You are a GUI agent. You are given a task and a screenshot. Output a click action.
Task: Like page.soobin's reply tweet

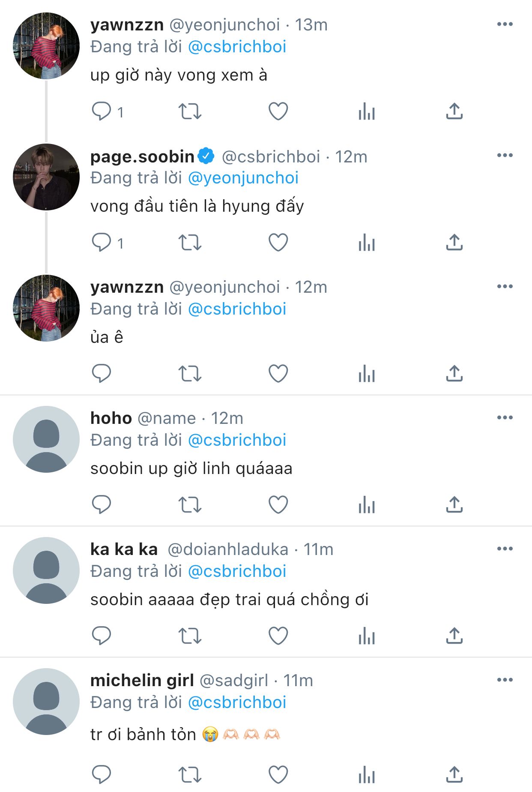(278, 243)
